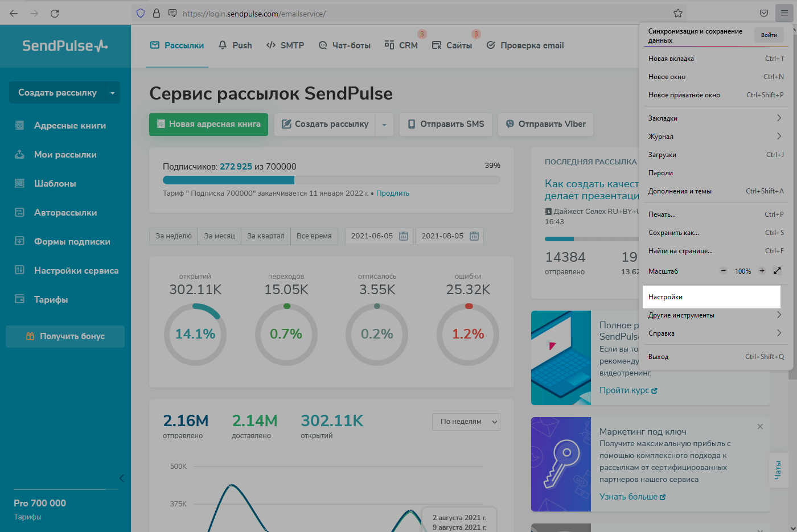Click the shield tracking protection icon
797x532 pixels.
pos(141,13)
